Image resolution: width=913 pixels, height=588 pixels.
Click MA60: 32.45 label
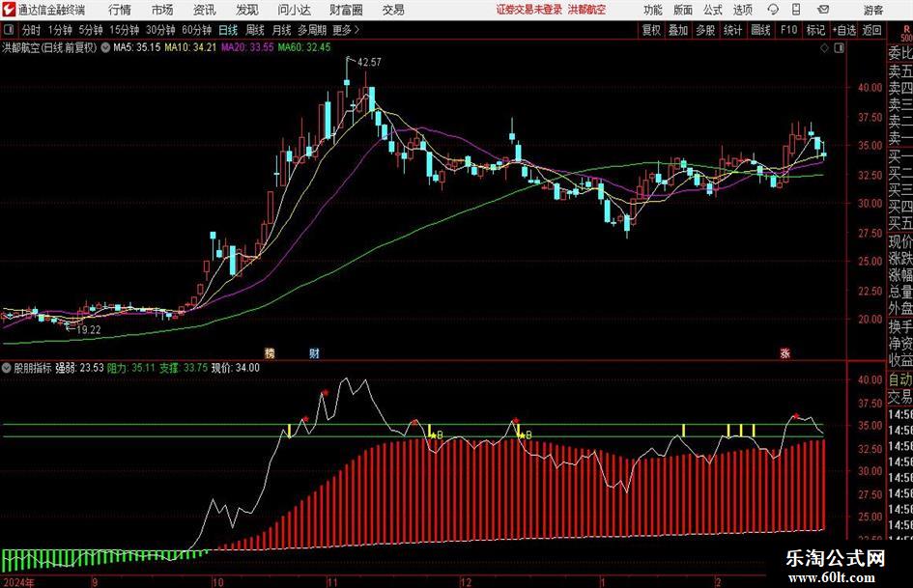coord(304,47)
